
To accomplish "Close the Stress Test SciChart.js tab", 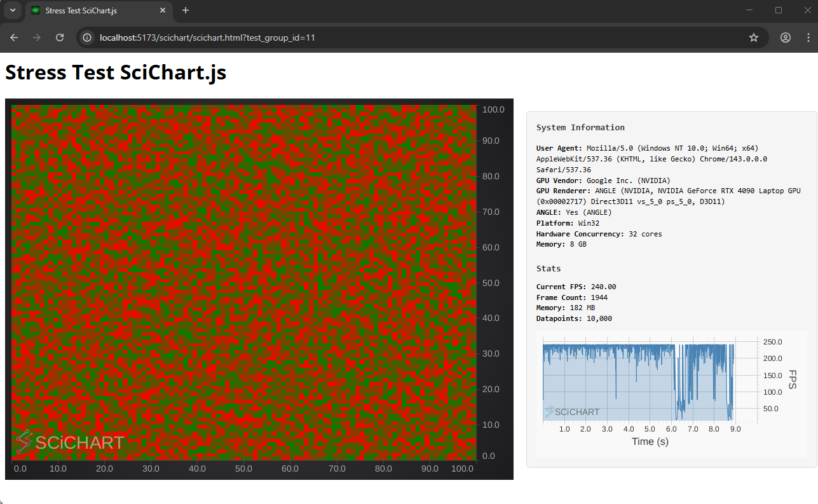I will tap(163, 11).
